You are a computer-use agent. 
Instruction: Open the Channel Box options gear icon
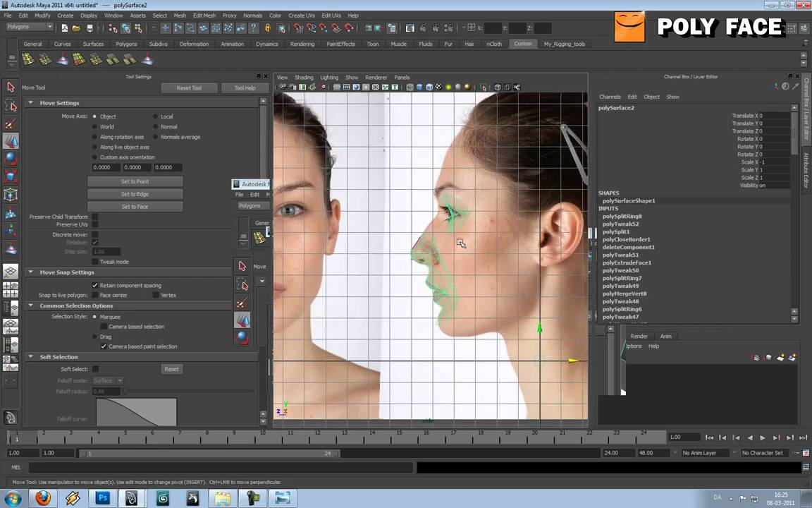pyautogui.click(x=785, y=85)
